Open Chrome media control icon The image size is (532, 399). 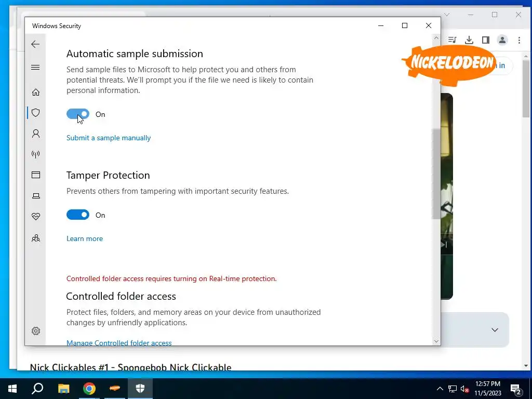tap(453, 40)
